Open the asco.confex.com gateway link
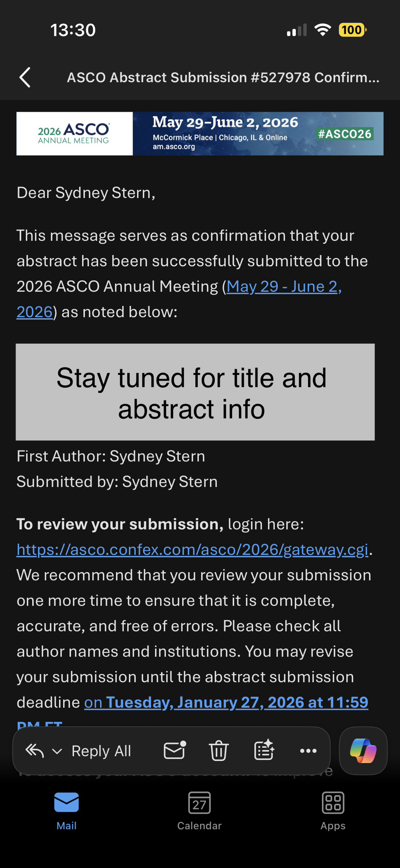 [x=192, y=549]
